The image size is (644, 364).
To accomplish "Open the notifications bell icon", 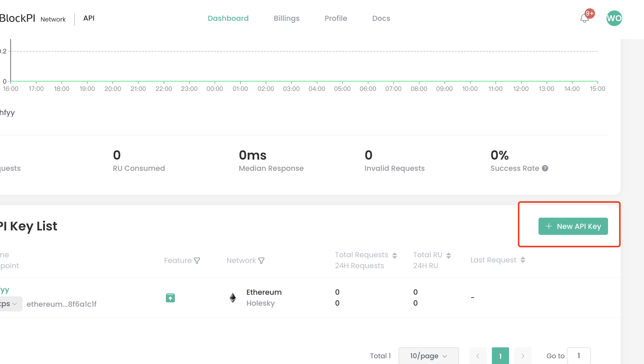I will pyautogui.click(x=584, y=18).
